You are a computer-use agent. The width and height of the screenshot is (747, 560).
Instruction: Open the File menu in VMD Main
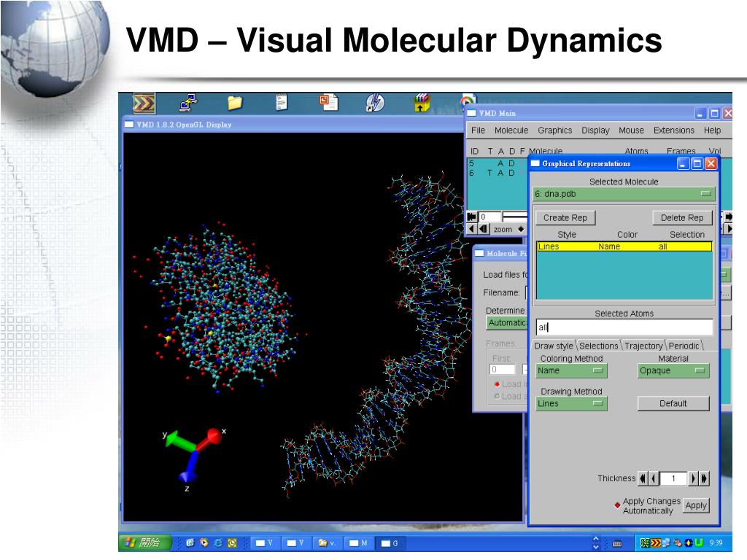(x=478, y=131)
